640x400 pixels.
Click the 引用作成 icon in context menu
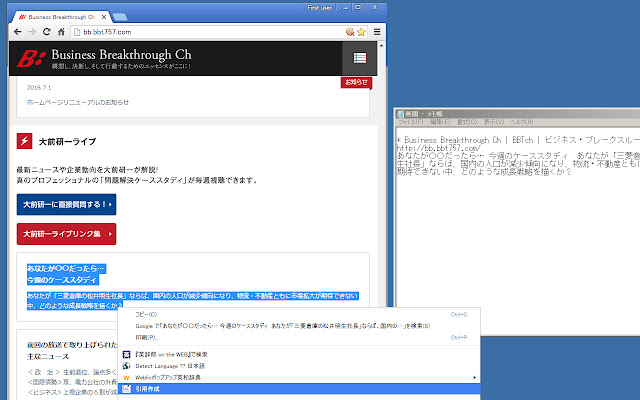(127, 389)
